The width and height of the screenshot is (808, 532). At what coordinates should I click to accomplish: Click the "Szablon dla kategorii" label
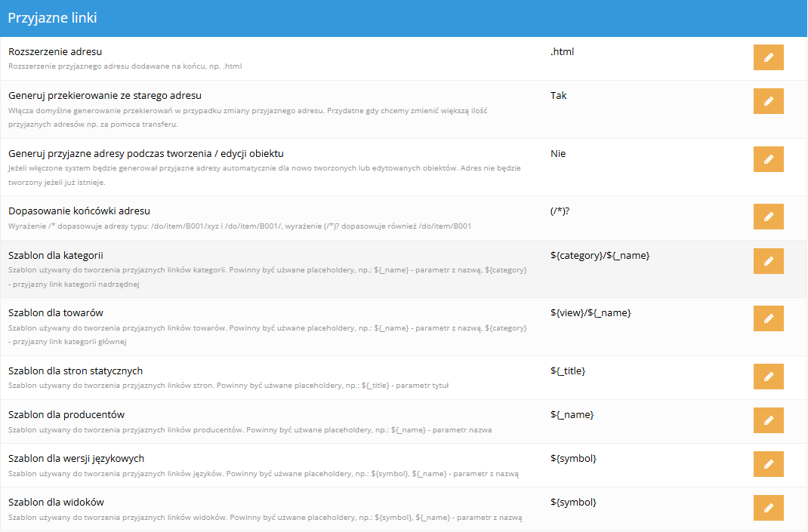[x=56, y=256]
